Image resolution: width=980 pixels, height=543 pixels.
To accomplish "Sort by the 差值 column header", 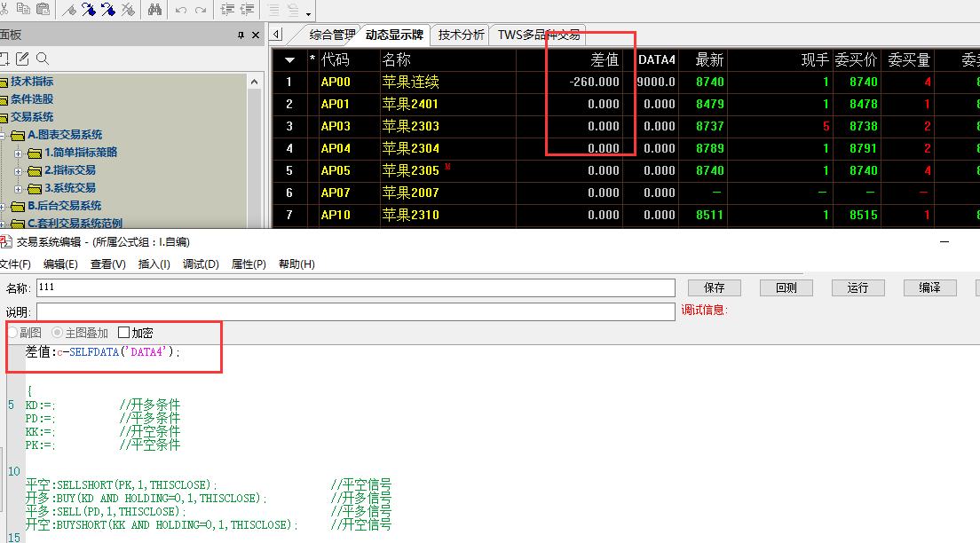I will pos(605,60).
